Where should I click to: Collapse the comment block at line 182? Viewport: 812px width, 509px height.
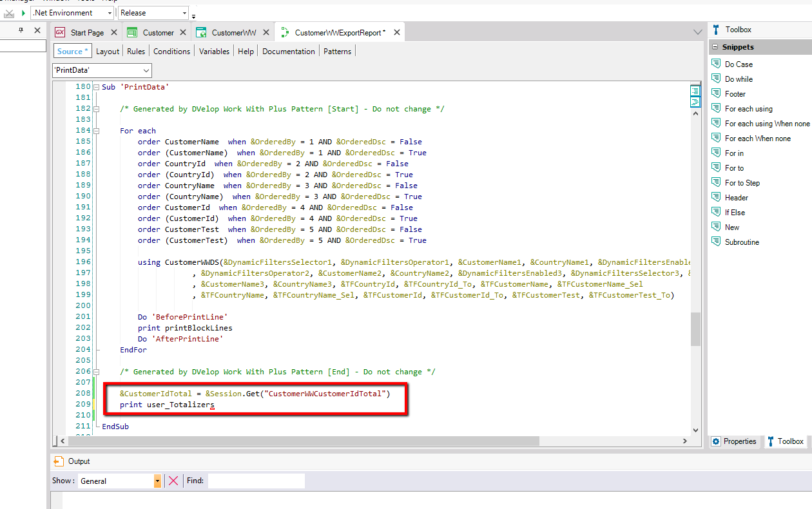tap(96, 109)
